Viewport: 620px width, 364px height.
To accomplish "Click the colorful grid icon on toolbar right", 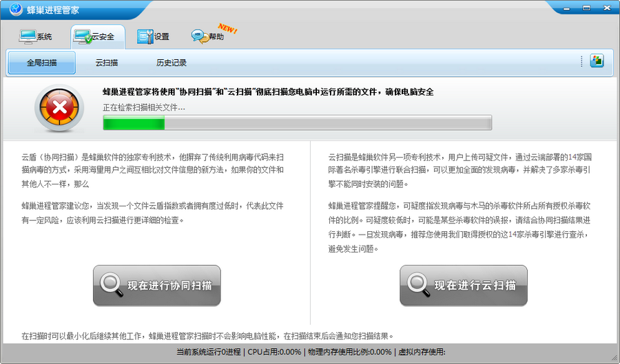I will pyautogui.click(x=597, y=61).
